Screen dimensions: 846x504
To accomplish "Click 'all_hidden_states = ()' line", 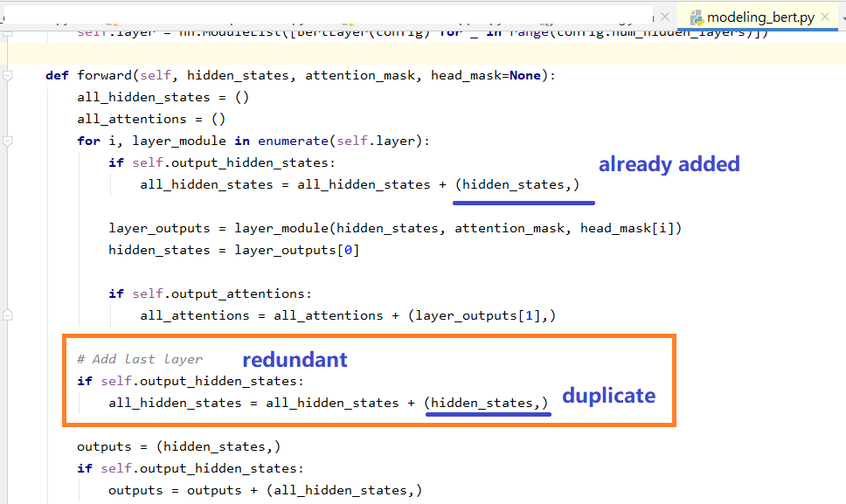I will pyautogui.click(x=163, y=98).
